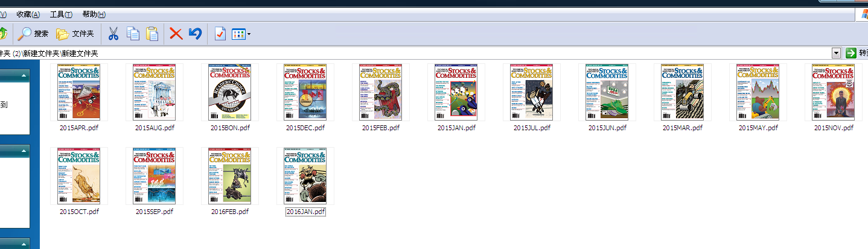Open Properties via the checkmark page icon

coord(220,34)
